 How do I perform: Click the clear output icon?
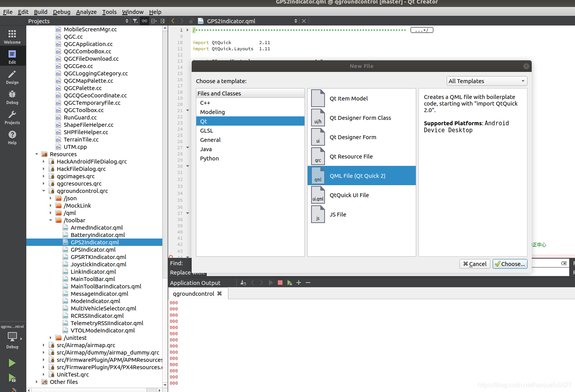pyautogui.click(x=243, y=283)
